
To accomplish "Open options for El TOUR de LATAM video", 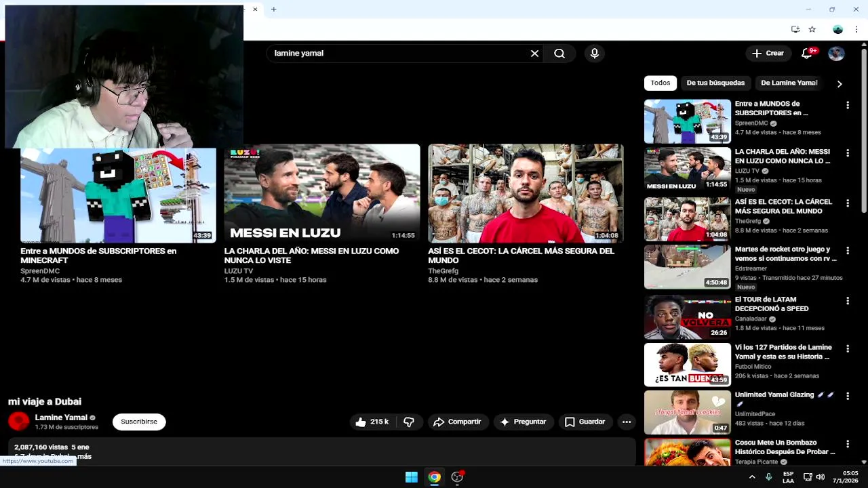I will pyautogui.click(x=847, y=301).
